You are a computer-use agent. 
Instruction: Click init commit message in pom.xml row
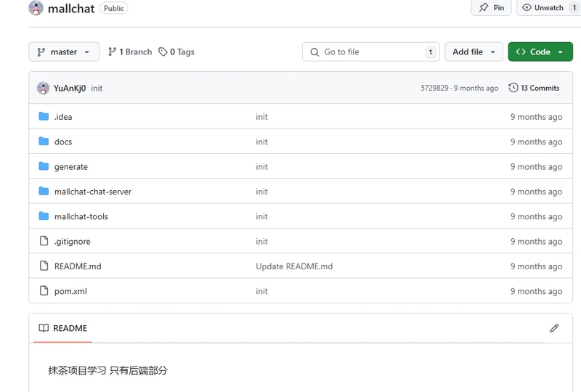[261, 291]
